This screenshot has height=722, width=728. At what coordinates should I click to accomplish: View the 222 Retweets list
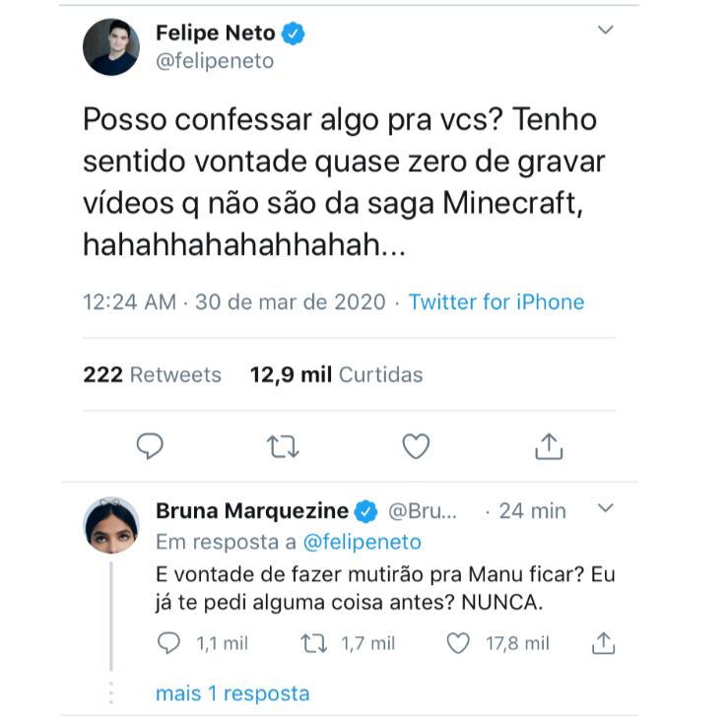point(153,374)
